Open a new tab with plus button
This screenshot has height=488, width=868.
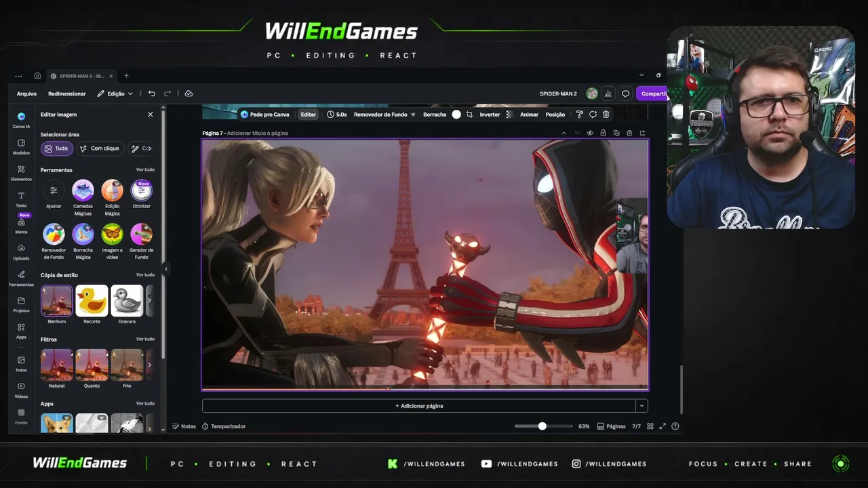coord(126,76)
